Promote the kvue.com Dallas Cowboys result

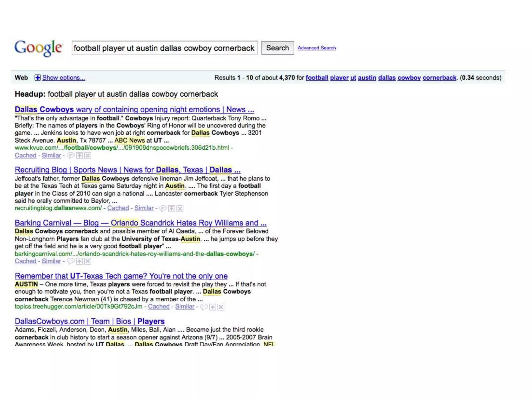click(79, 156)
